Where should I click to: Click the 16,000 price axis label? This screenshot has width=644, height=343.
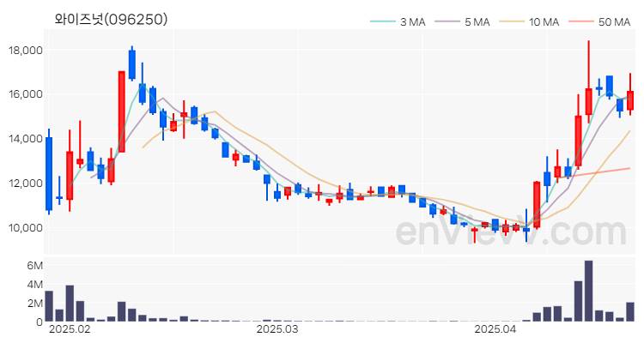(26, 94)
